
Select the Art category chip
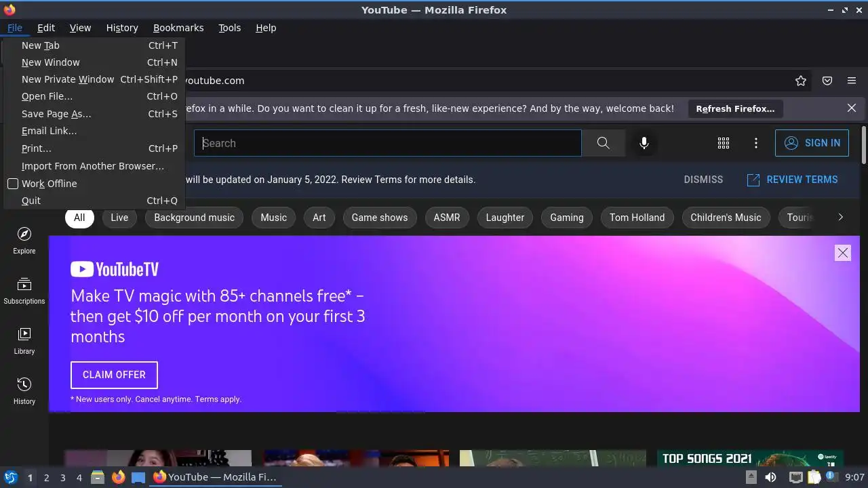point(319,218)
